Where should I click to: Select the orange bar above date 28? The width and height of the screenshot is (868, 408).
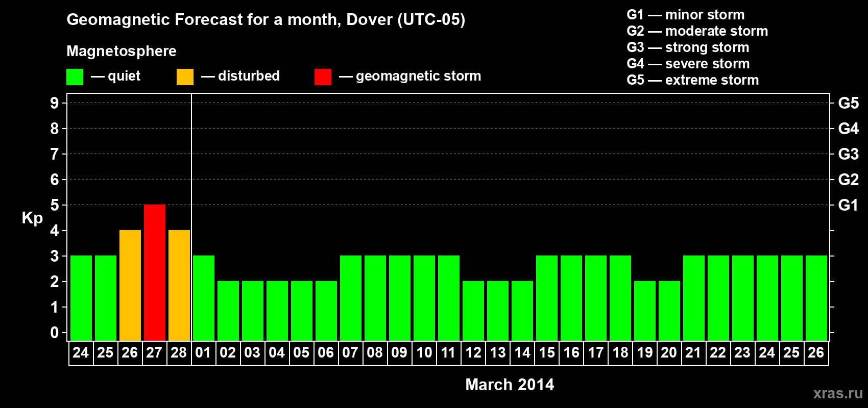point(179,285)
